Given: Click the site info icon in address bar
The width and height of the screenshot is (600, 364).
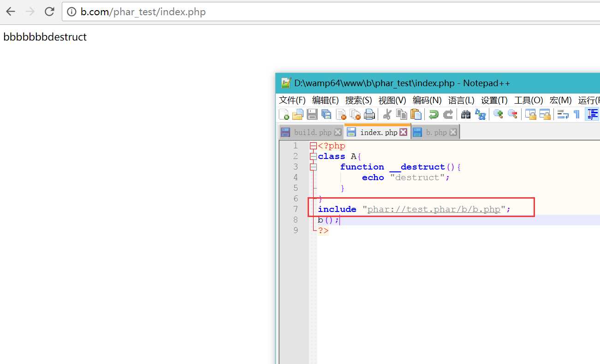Looking at the screenshot, I should pyautogui.click(x=71, y=12).
